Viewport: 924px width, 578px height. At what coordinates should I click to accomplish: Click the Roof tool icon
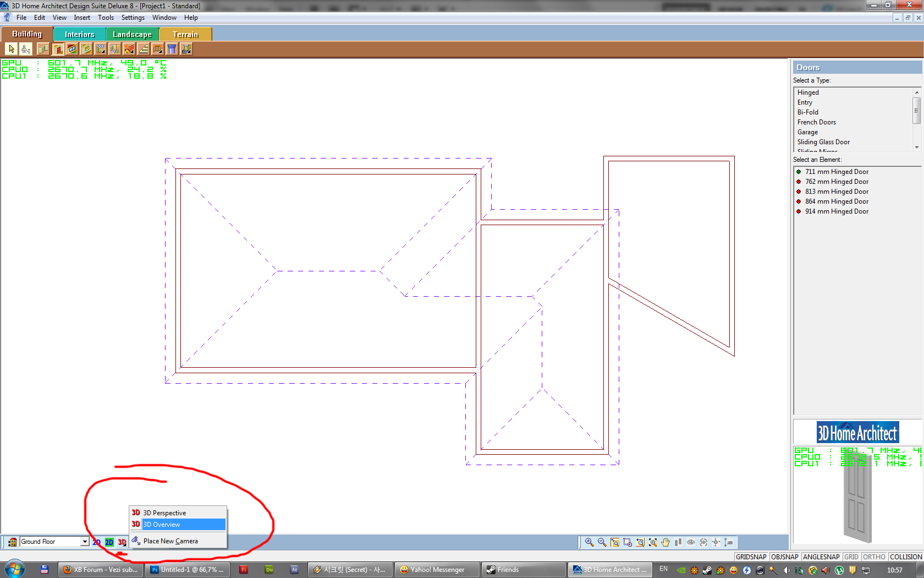point(129,49)
